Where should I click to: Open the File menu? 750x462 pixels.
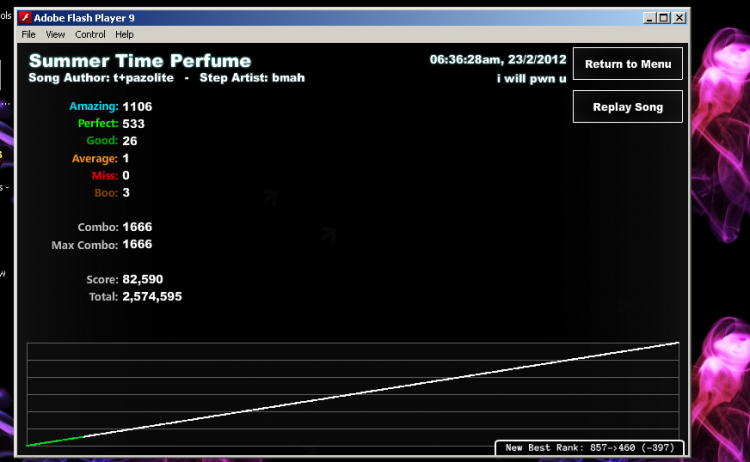click(x=28, y=34)
